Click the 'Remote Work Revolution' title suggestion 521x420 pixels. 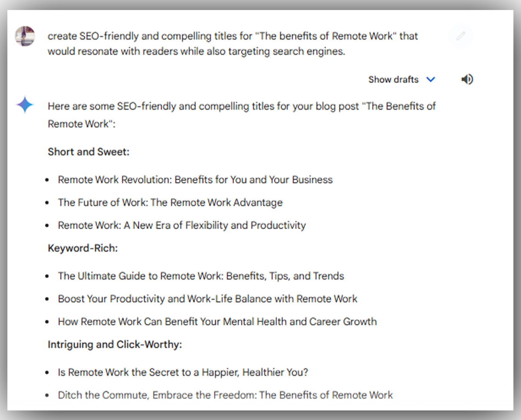pos(195,180)
